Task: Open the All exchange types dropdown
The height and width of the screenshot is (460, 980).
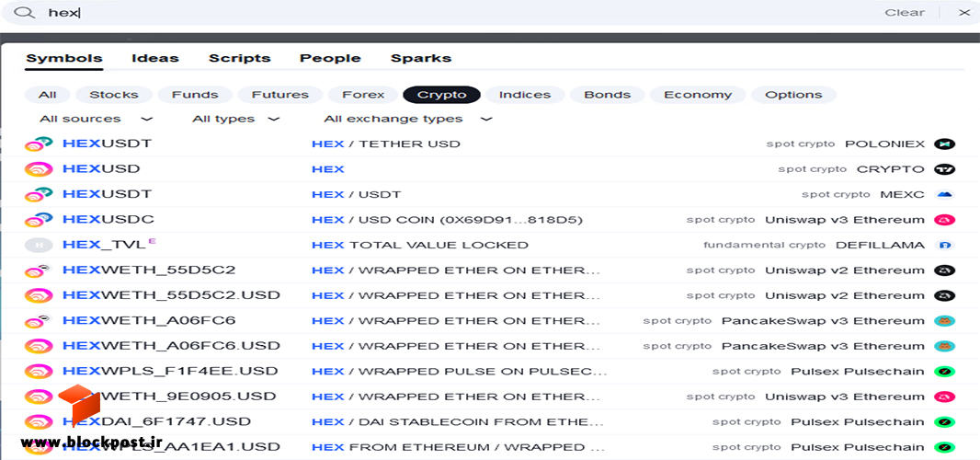Action: pyautogui.click(x=408, y=119)
